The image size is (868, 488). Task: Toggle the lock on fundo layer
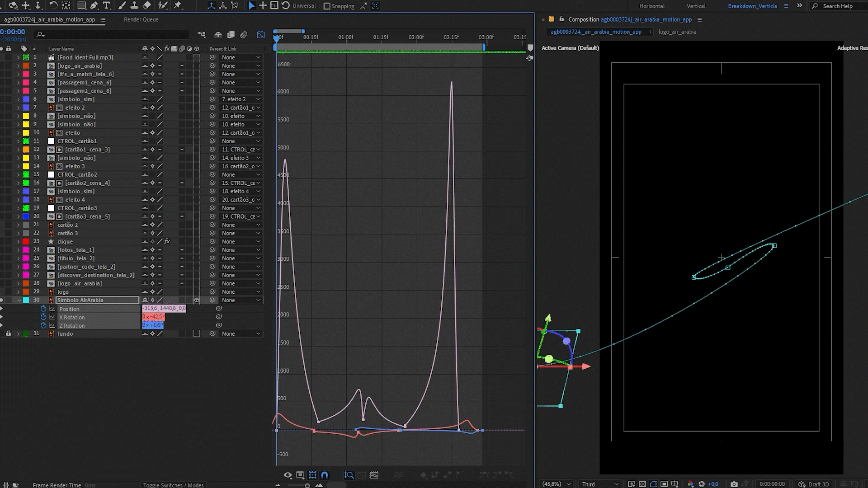tap(8, 333)
